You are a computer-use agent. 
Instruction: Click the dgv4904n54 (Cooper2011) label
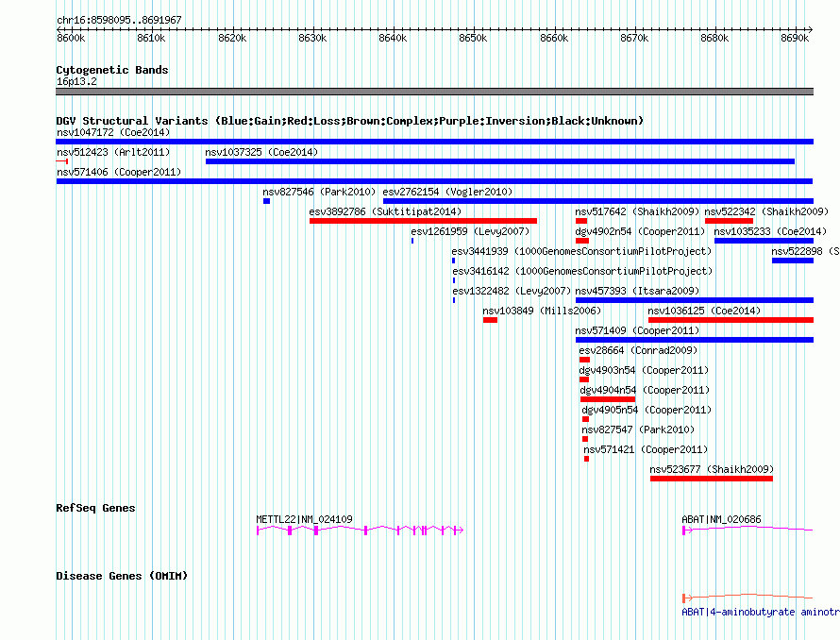(x=645, y=390)
